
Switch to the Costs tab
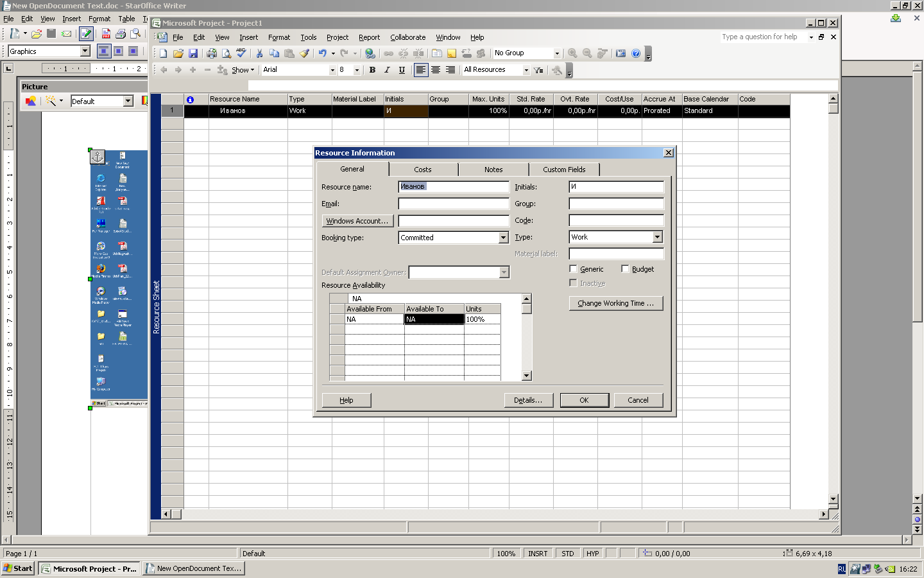pyautogui.click(x=423, y=170)
